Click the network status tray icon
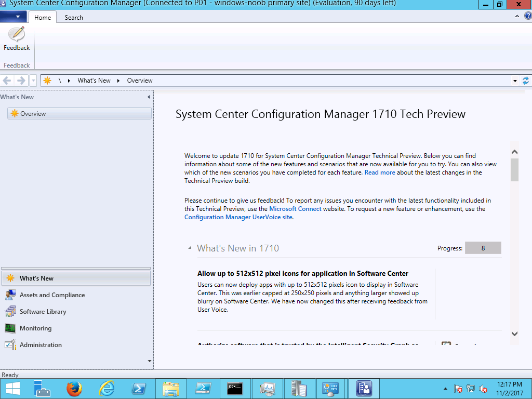 tap(471, 389)
